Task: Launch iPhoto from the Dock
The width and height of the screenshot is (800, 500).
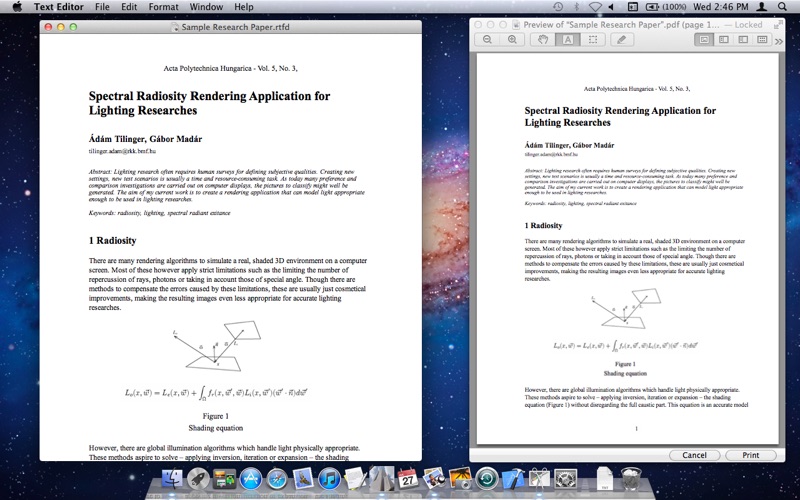Action: (x=461, y=479)
